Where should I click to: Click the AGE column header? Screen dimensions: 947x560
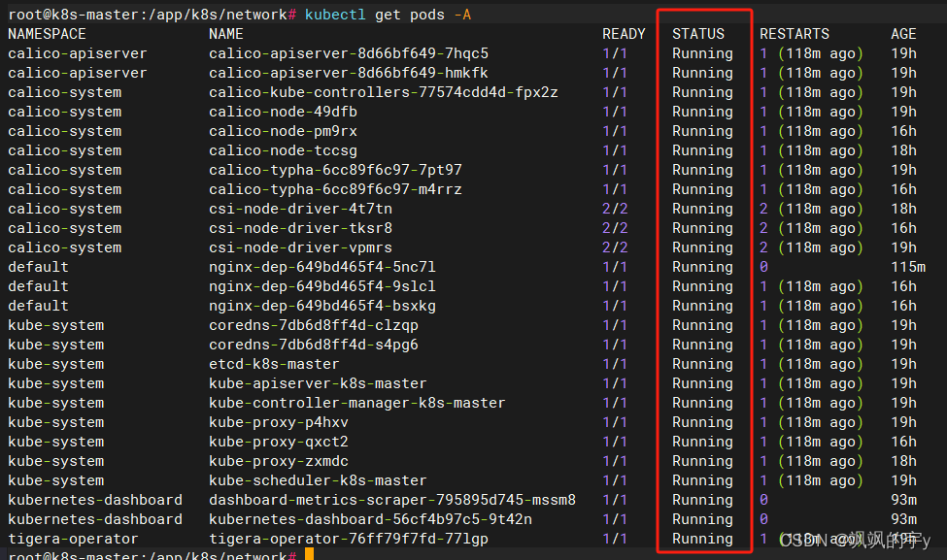(x=903, y=33)
